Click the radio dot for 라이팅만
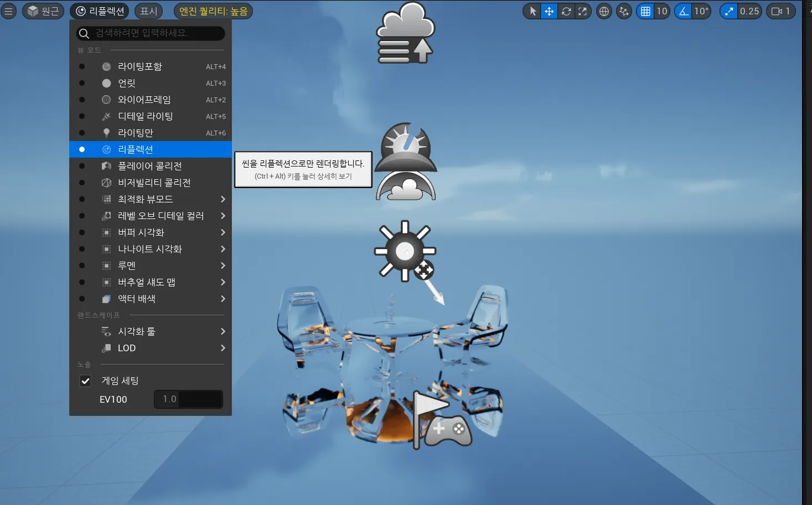The width and height of the screenshot is (812, 505). click(x=82, y=133)
